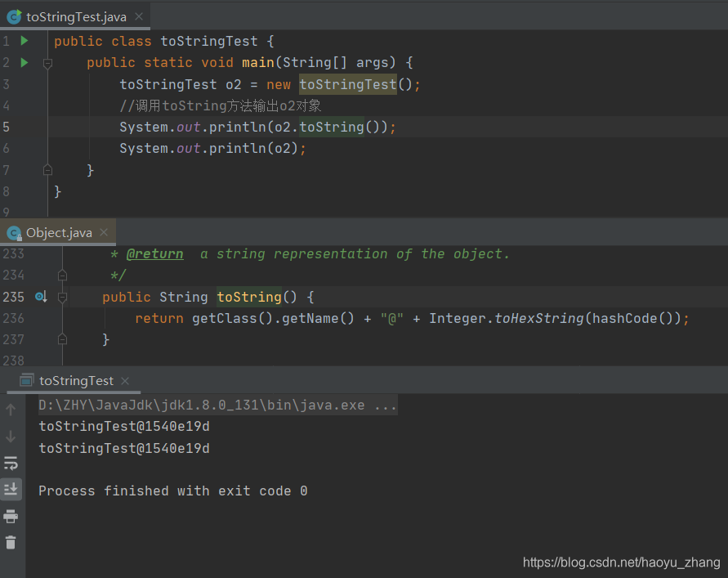728x578 pixels.
Task: Click 'main' method name on line 2
Action: click(258, 62)
